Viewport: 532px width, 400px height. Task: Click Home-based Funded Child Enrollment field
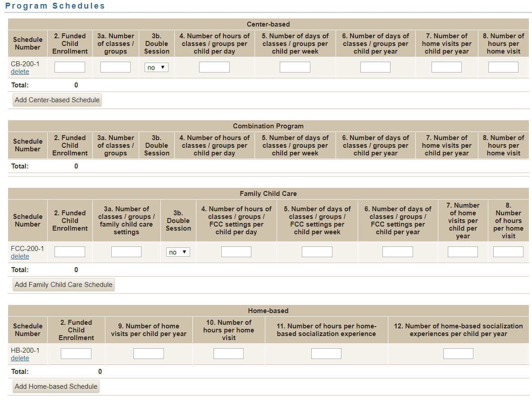pyautogui.click(x=76, y=354)
